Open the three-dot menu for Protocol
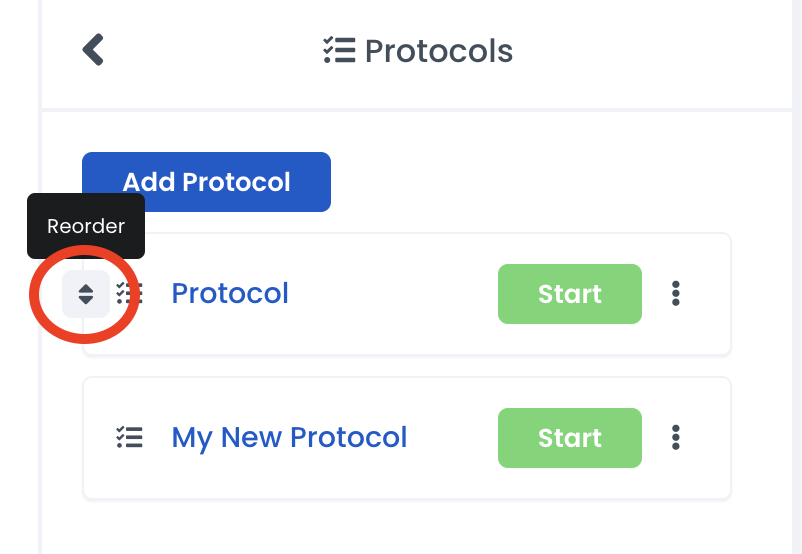Image resolution: width=802 pixels, height=554 pixels. [x=676, y=294]
